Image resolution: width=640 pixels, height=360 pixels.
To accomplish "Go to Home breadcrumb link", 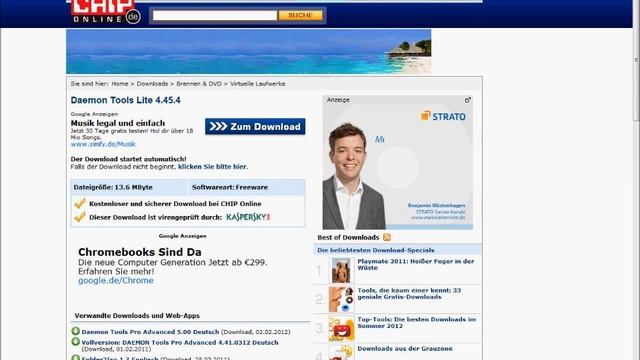I will click(120, 84).
